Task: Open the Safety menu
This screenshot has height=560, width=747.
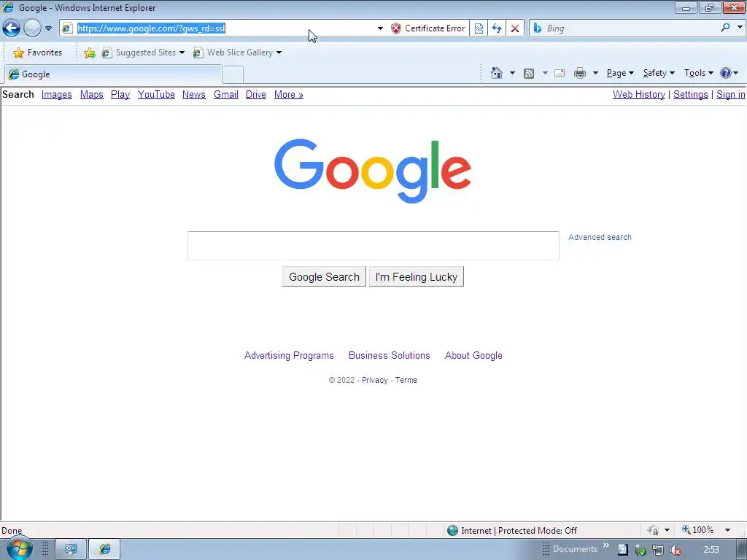Action: pos(659,73)
